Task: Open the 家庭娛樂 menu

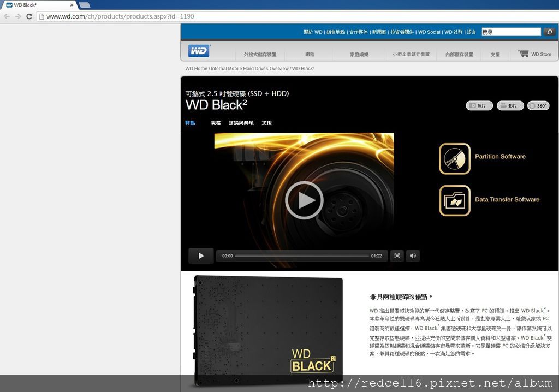Action: pos(359,55)
